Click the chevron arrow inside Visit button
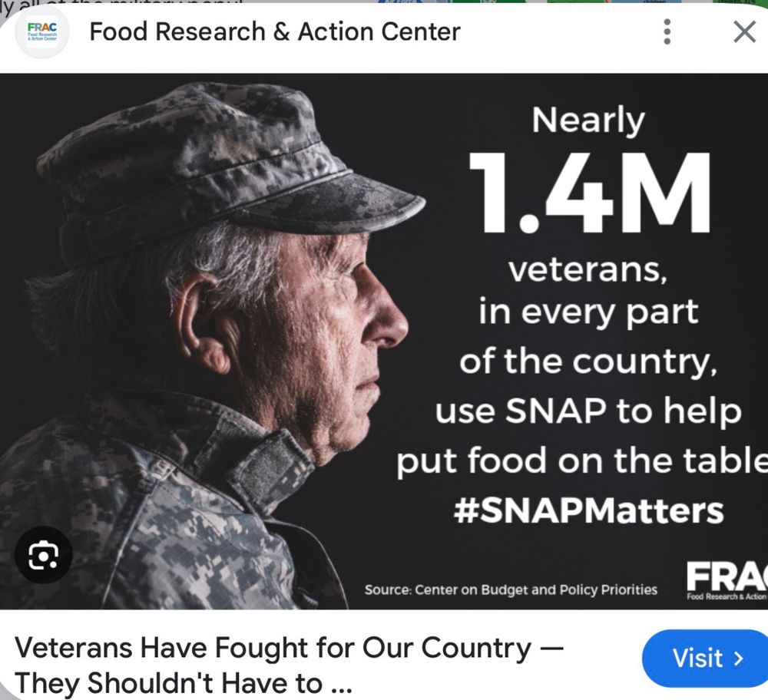Viewport: 768px width, 700px height. click(x=738, y=659)
